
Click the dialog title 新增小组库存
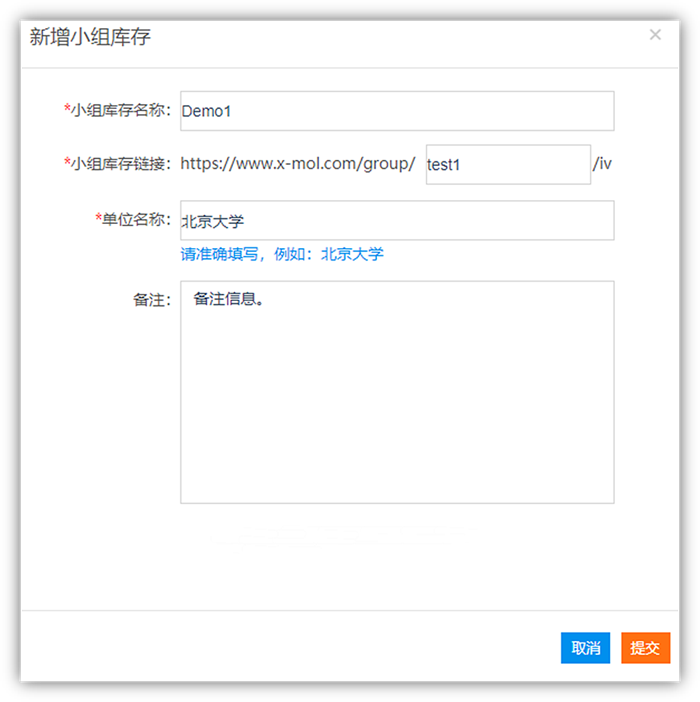pos(90,37)
